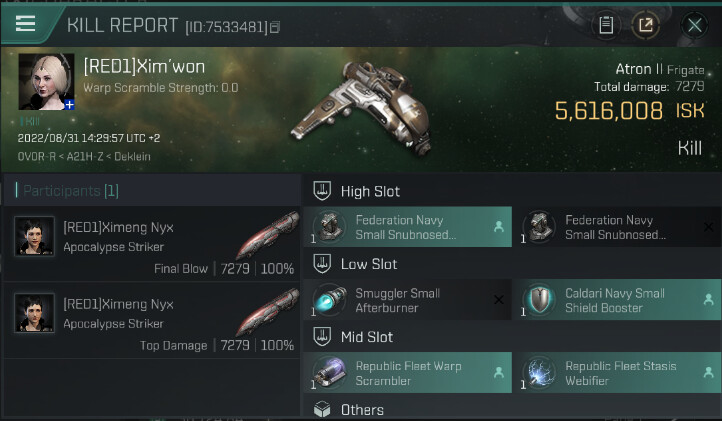Click the clipboard icon in header
The height and width of the screenshot is (421, 722).
point(606,25)
